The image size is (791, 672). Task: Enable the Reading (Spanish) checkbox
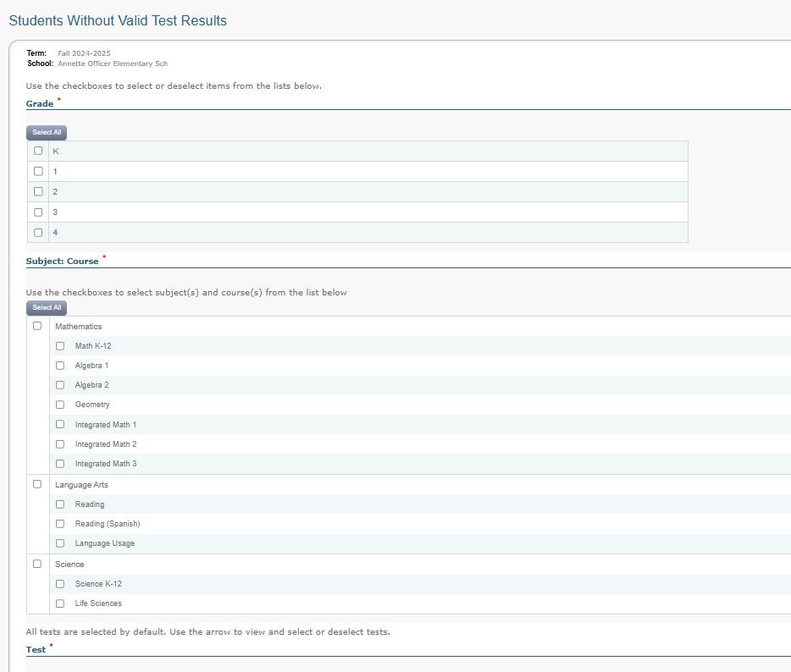(x=60, y=524)
